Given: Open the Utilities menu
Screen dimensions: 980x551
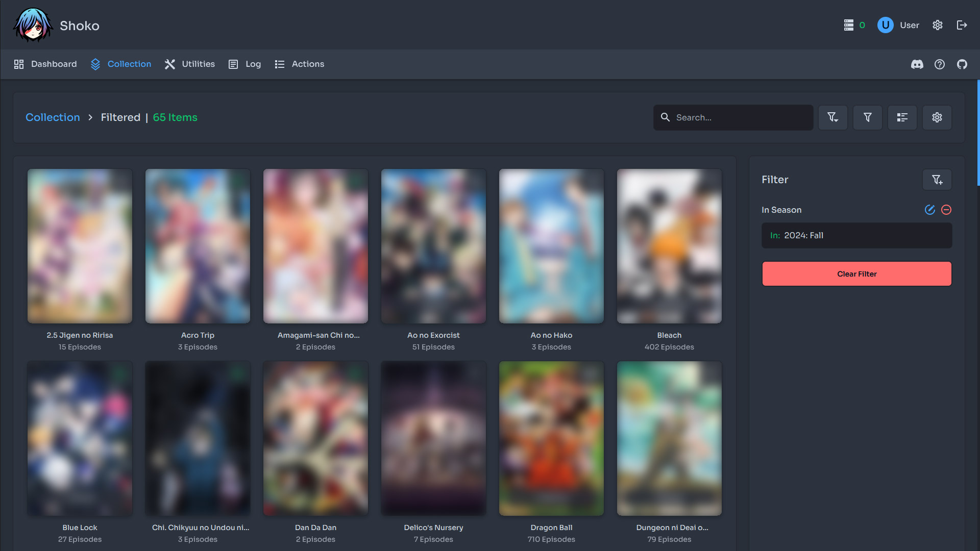Looking at the screenshot, I should pos(189,64).
